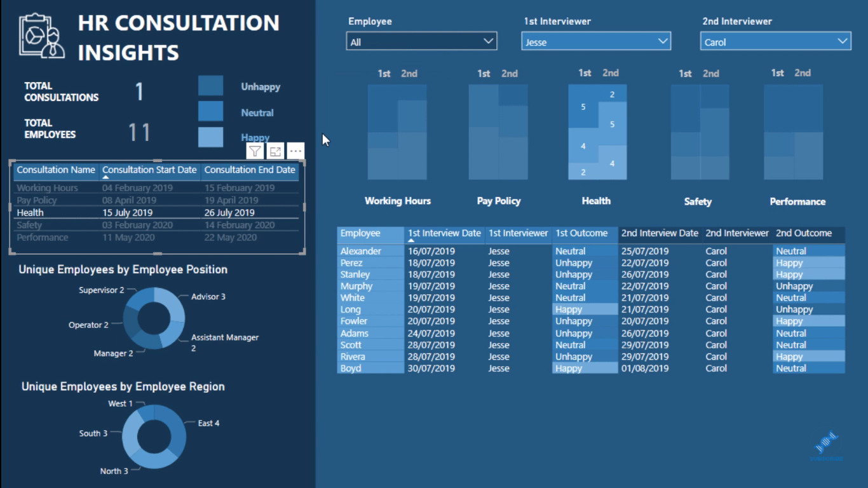Click the Unhappy legend color swatch
The image size is (868, 488).
pos(210,86)
